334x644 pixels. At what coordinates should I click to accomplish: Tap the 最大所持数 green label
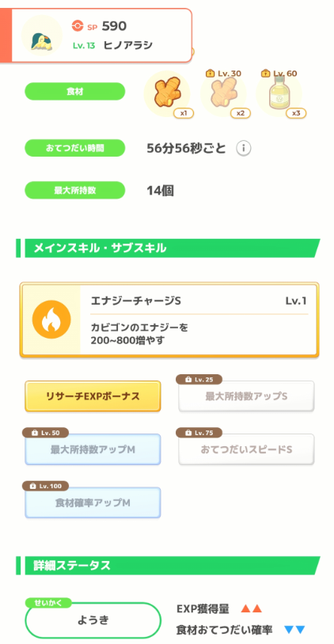click(74, 191)
